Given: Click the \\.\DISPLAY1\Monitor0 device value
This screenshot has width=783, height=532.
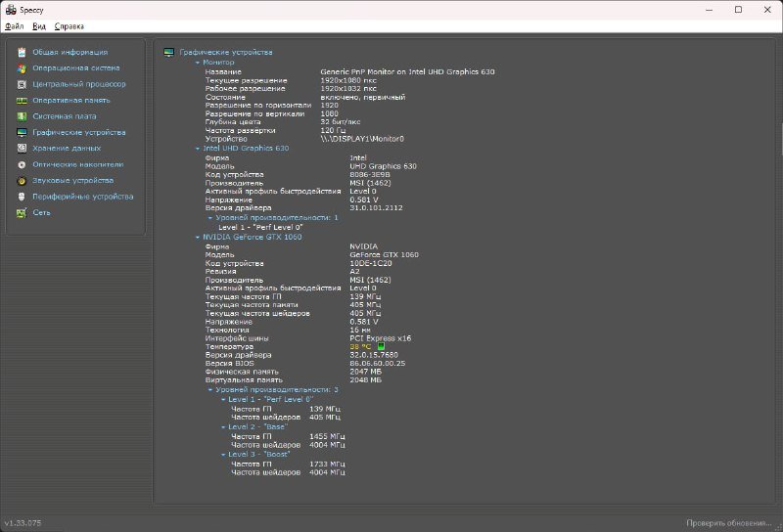Looking at the screenshot, I should tap(362, 139).
